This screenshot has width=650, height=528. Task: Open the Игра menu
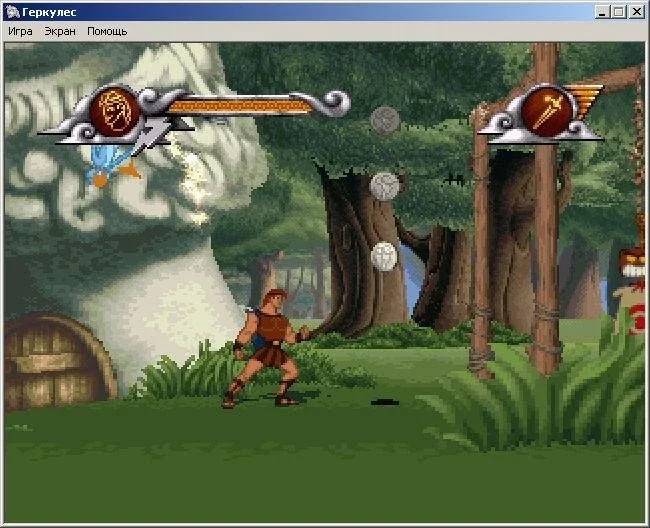click(20, 31)
